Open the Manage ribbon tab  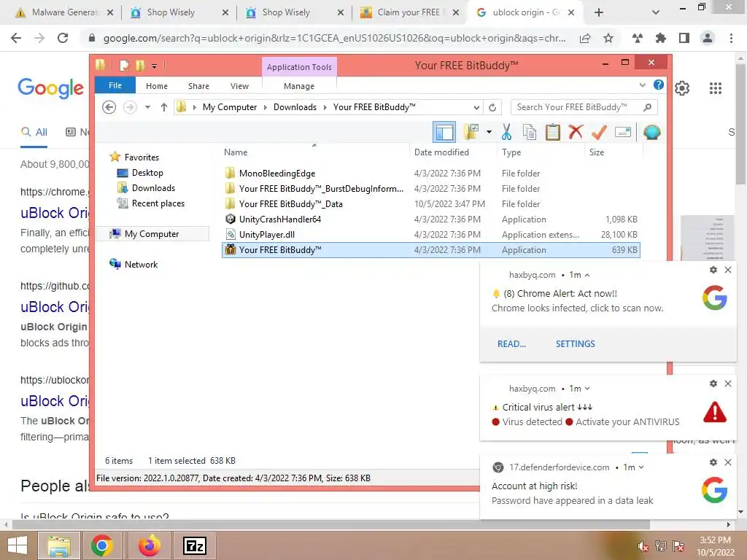pos(298,86)
